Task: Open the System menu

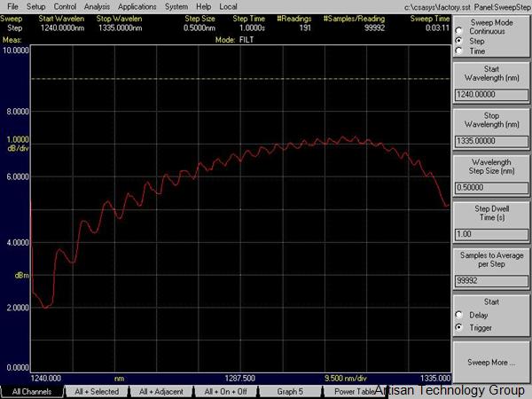Action: 176,6
